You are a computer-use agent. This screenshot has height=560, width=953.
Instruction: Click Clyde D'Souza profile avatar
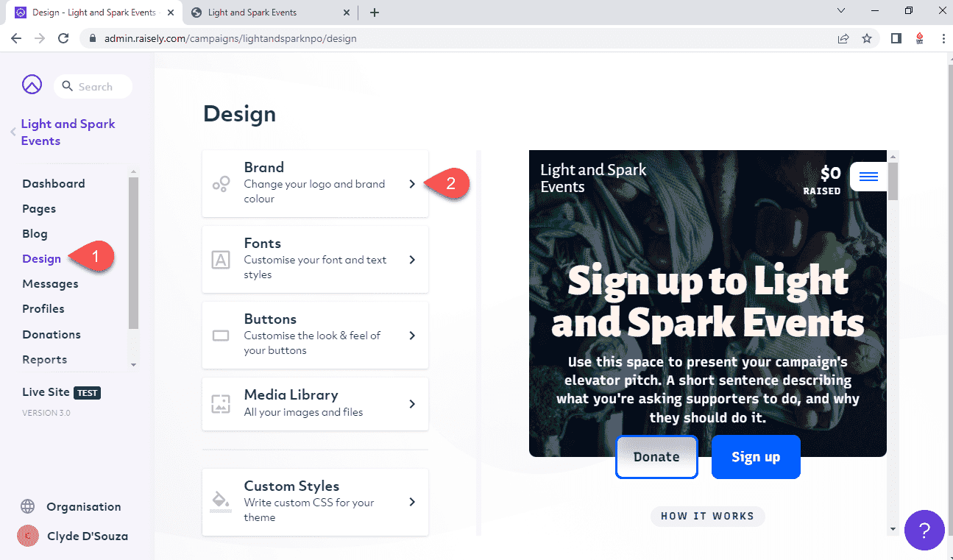(x=28, y=536)
